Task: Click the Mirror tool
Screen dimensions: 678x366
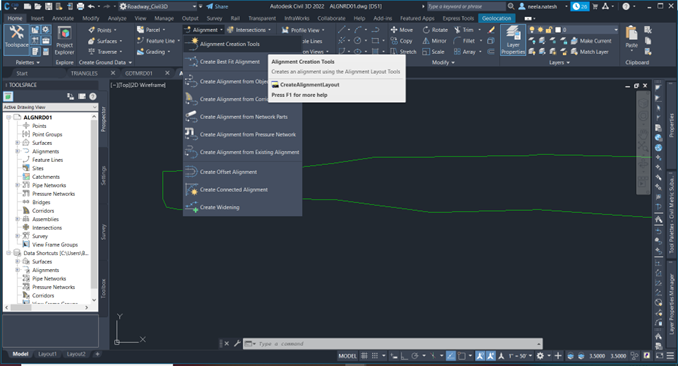Action: coord(434,41)
